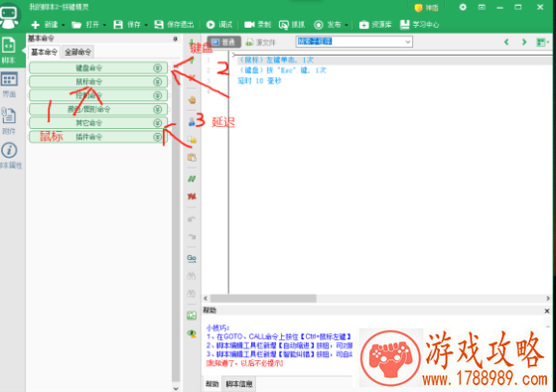The image size is (556, 392).
Task: Click the green comment slashes icon
Action: 192,179
